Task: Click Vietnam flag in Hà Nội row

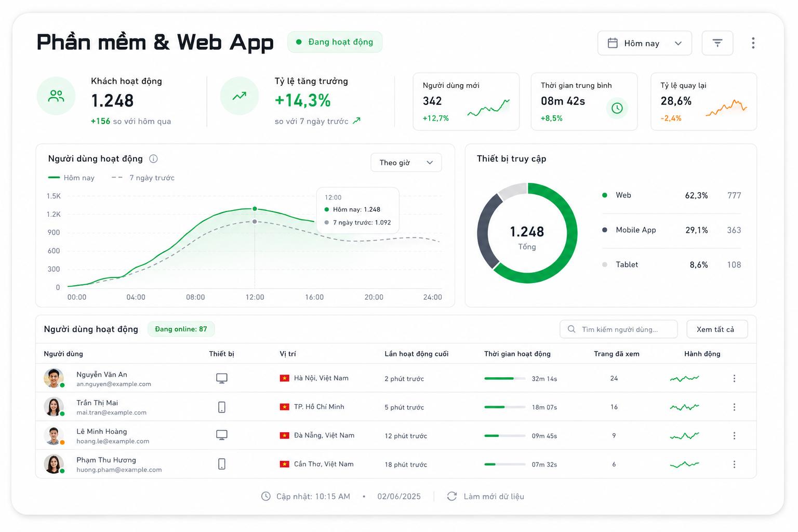Action: [284, 378]
